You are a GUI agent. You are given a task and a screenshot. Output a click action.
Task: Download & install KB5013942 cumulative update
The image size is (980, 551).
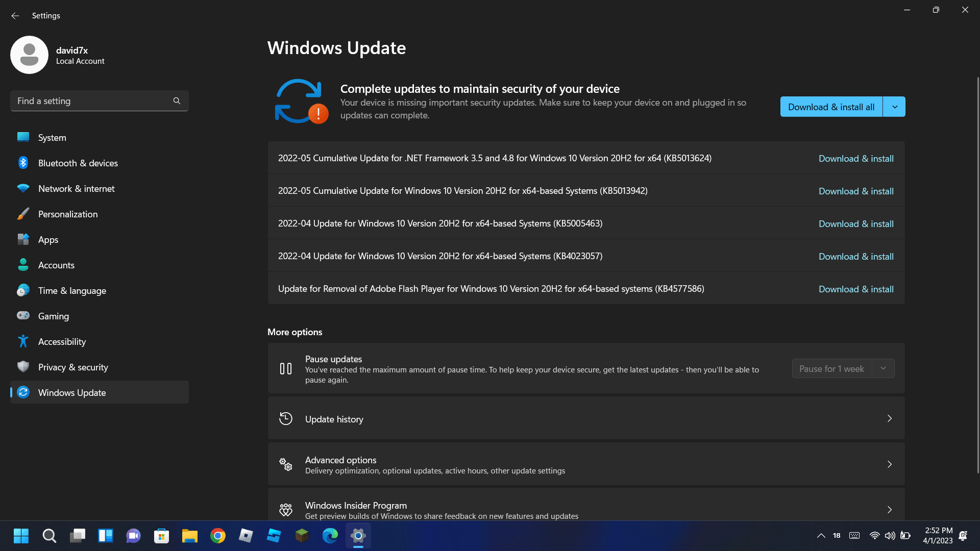tap(856, 191)
